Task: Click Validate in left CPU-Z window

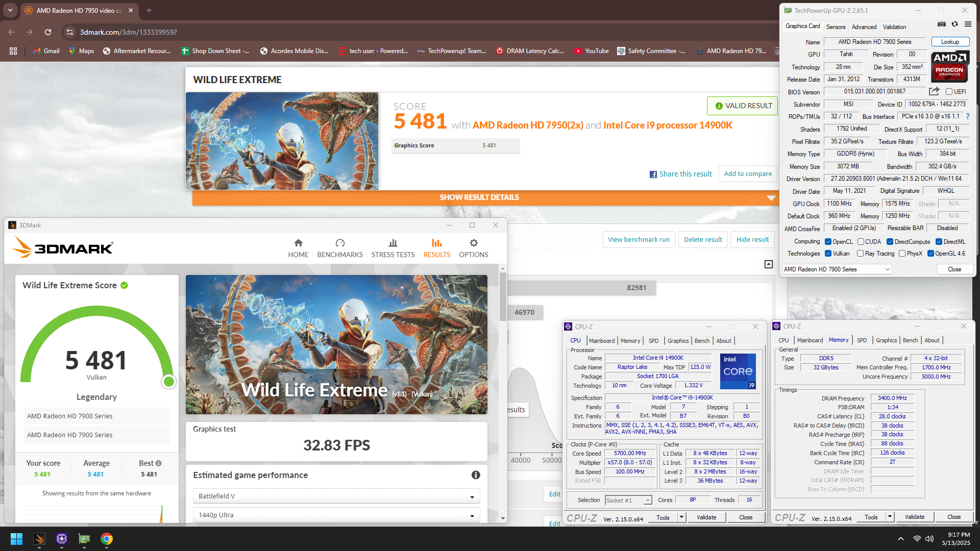Action: coord(706,517)
